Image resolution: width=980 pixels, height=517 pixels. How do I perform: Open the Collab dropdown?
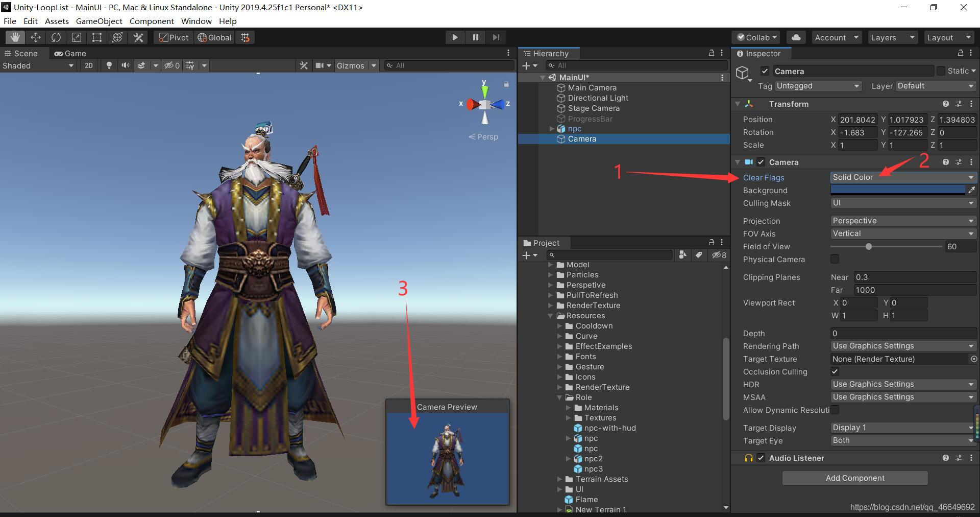coord(756,37)
